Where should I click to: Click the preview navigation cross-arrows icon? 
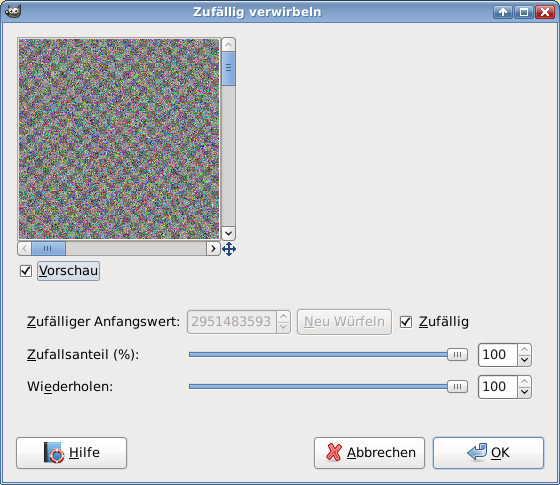point(229,249)
